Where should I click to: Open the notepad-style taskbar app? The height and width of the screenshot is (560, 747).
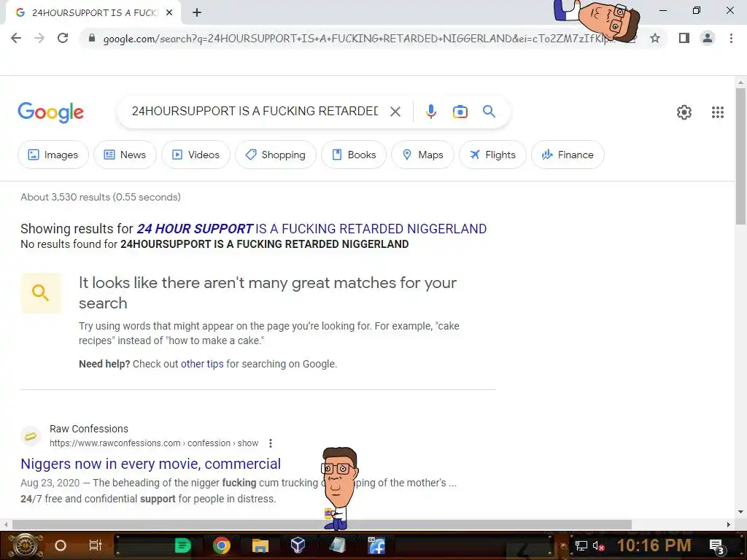point(337,545)
